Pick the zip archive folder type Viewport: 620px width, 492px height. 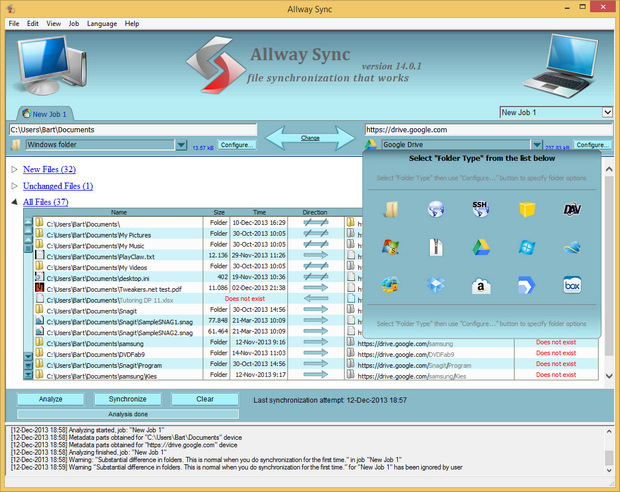coord(436,248)
